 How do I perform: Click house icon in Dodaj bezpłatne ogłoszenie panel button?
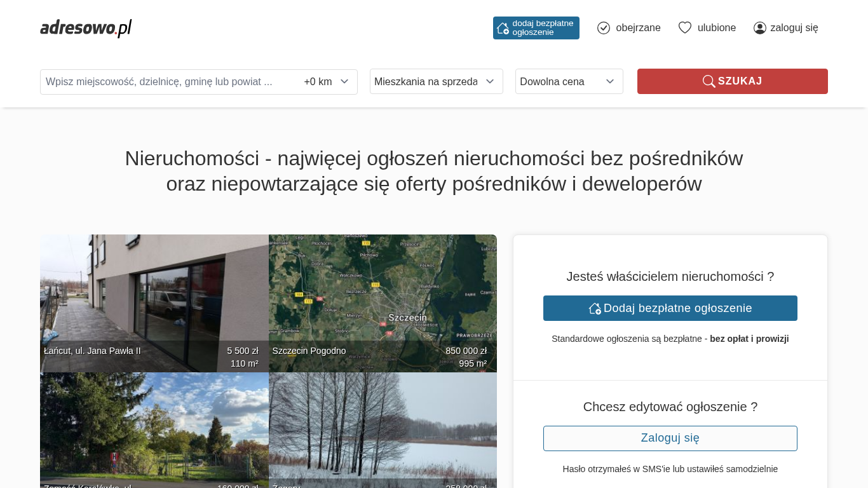595,309
